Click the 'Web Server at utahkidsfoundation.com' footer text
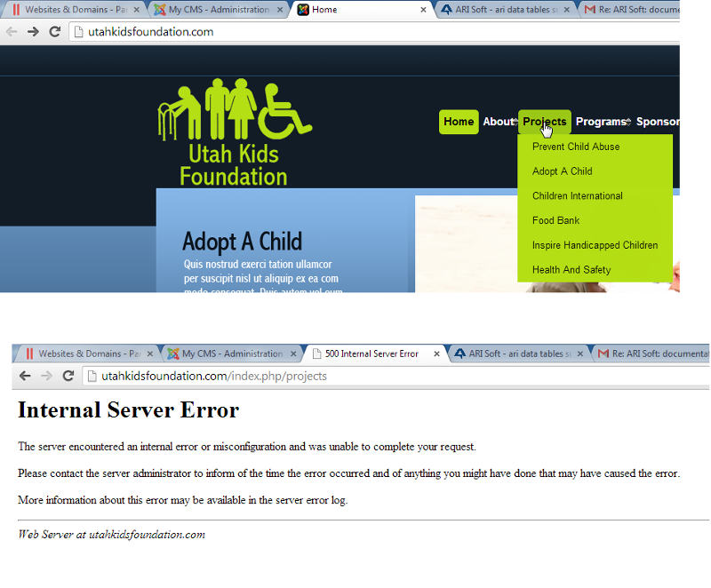Screen dimensions: 711x588 pos(112,535)
